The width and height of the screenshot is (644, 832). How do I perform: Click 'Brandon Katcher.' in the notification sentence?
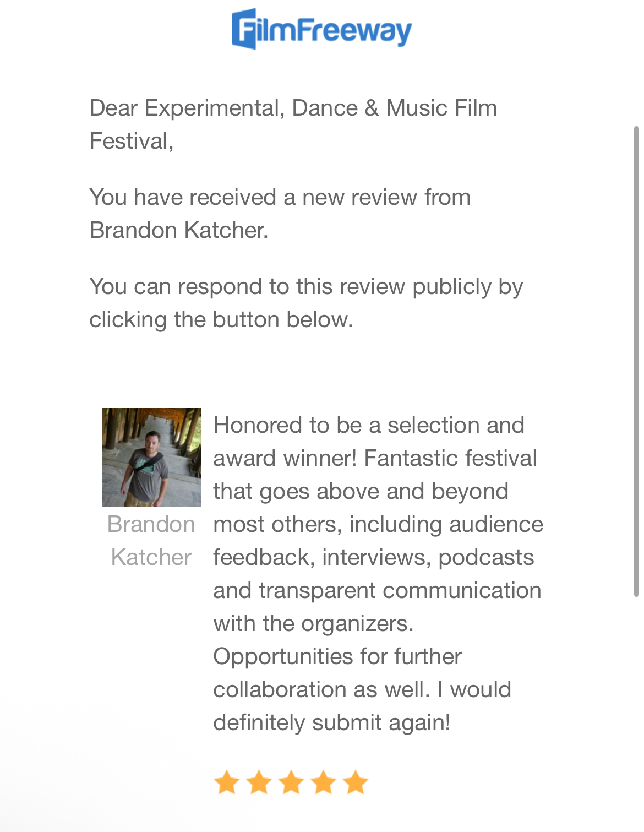[x=179, y=230]
